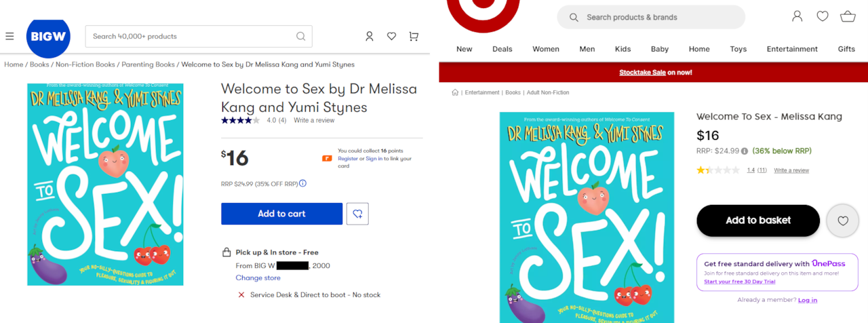The width and height of the screenshot is (868, 323).
Task: Click the BIG W search magnifier icon
Action: (300, 37)
